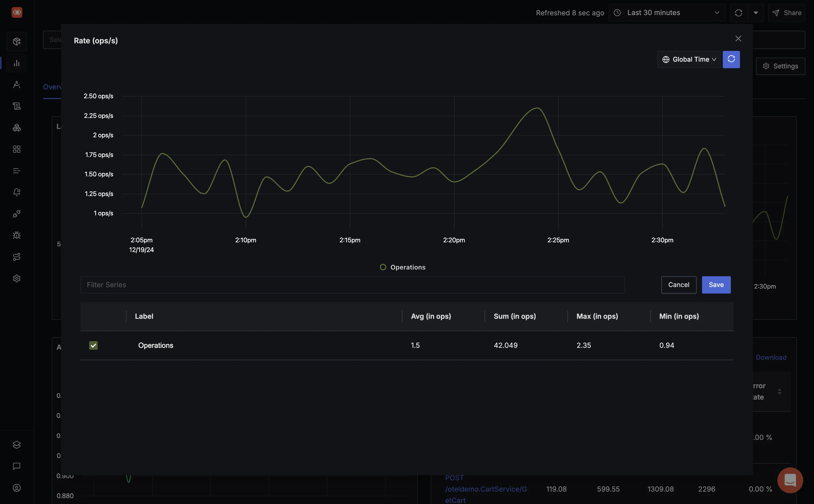Open Alerts bell icon in sidebar
This screenshot has height=504, width=814.
coord(17,192)
